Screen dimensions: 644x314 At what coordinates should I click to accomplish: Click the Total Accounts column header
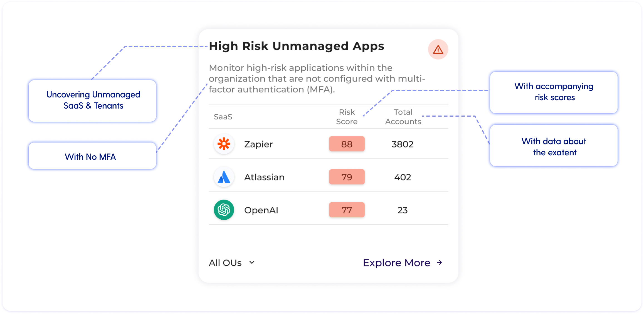tap(403, 117)
